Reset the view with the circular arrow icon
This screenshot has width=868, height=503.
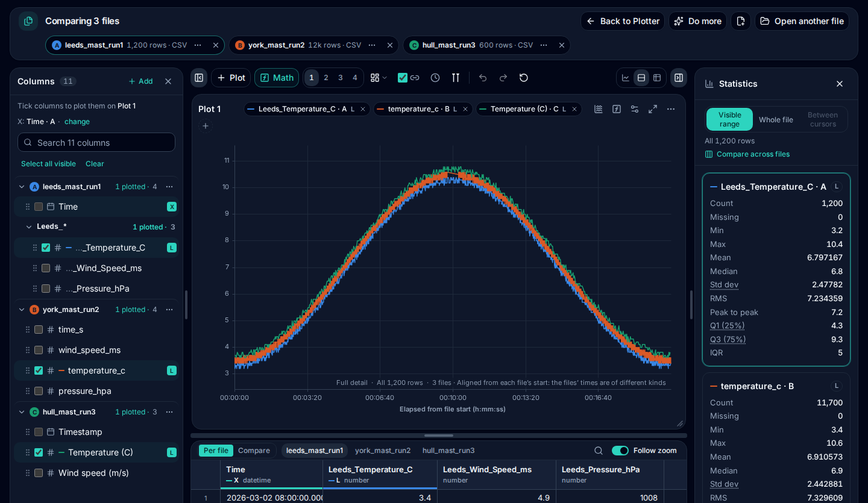(x=523, y=78)
